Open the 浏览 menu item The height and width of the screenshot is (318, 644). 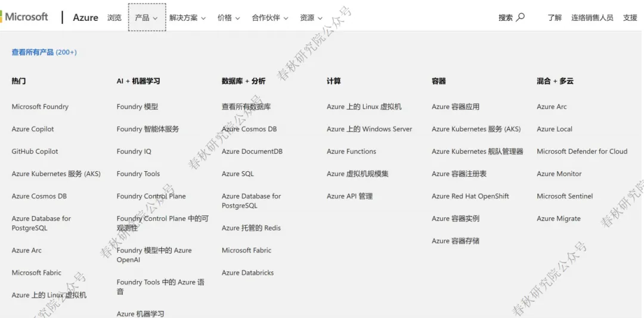click(114, 18)
